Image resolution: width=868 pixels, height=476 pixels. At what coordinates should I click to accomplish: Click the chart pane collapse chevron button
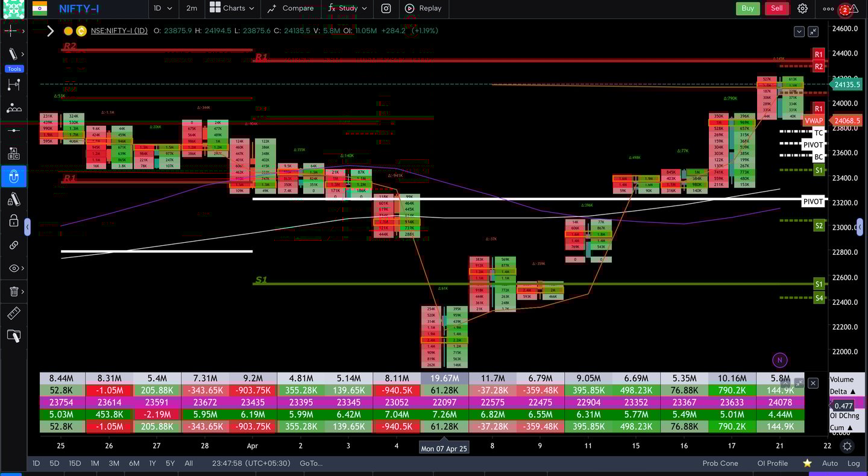pos(799,31)
